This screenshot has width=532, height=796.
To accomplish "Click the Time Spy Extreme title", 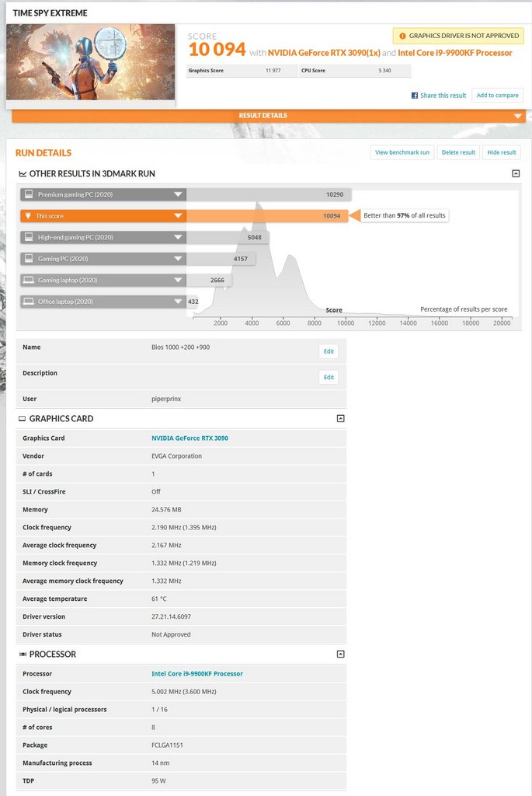I will (50, 13).
